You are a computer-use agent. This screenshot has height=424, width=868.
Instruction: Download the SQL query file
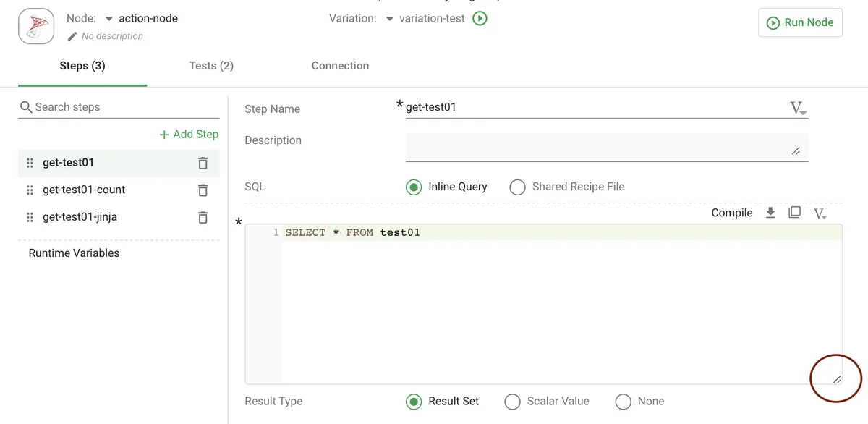point(770,213)
